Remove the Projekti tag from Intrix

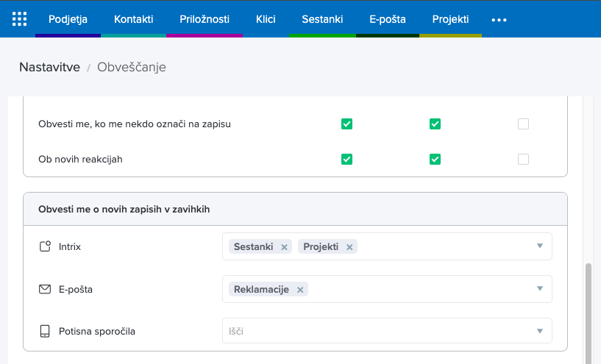click(349, 247)
